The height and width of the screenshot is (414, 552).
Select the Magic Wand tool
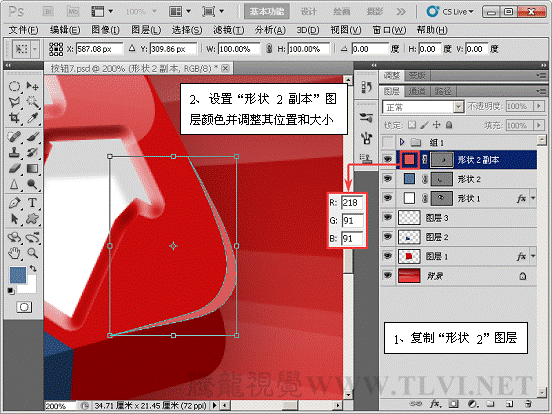(32, 102)
